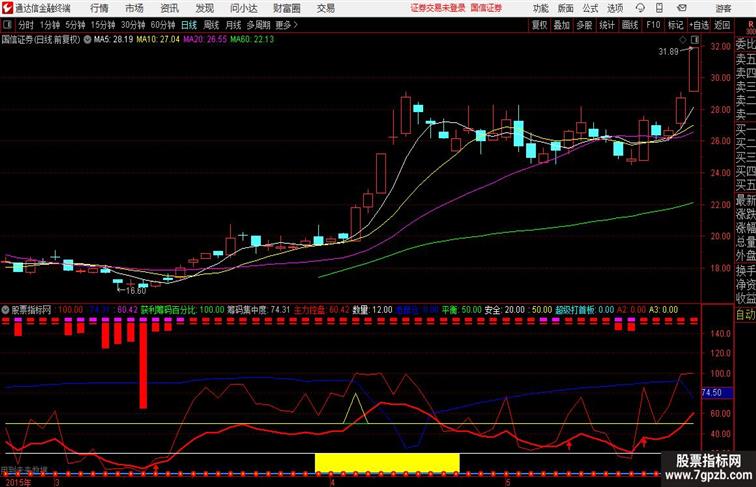Screen dimensions: 756x487
Task: Click the 游客 user label
Action: [x=723, y=8]
